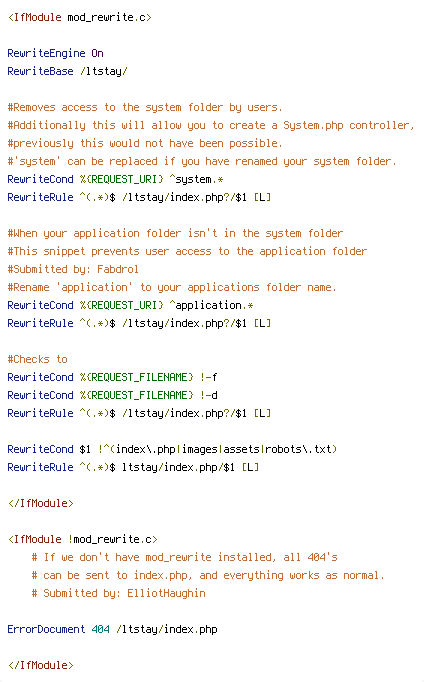The image size is (424, 682).
Task: Click the RewriteRule ending ltstay/index.php/$1
Action: pos(133,467)
